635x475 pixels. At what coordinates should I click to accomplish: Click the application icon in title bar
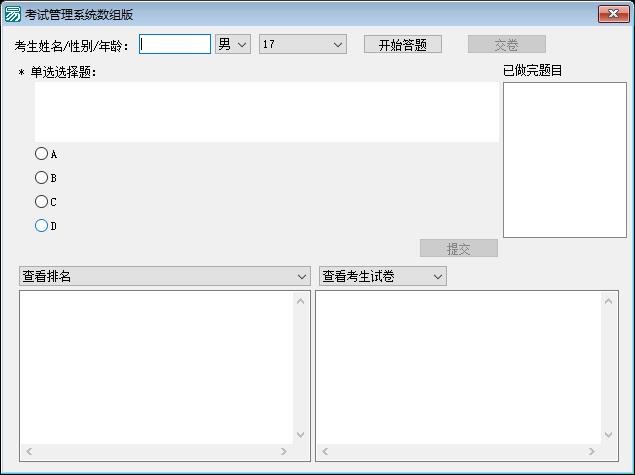point(12,14)
